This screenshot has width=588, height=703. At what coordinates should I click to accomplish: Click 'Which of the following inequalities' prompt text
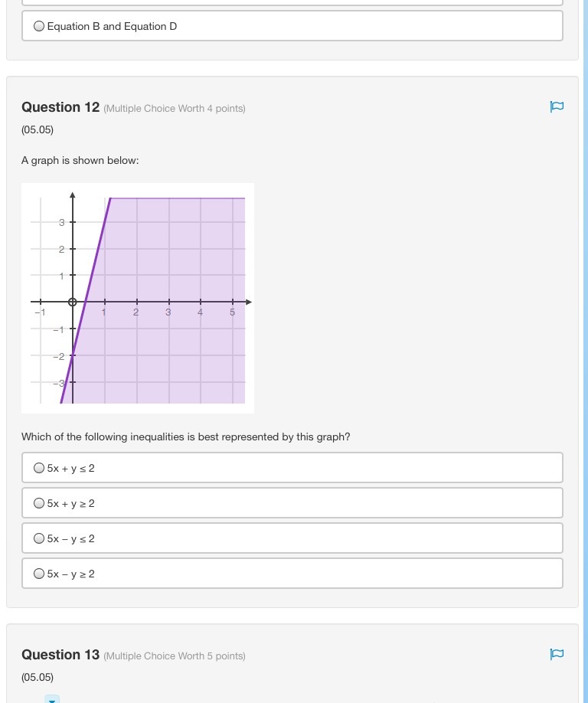pyautogui.click(x=185, y=437)
